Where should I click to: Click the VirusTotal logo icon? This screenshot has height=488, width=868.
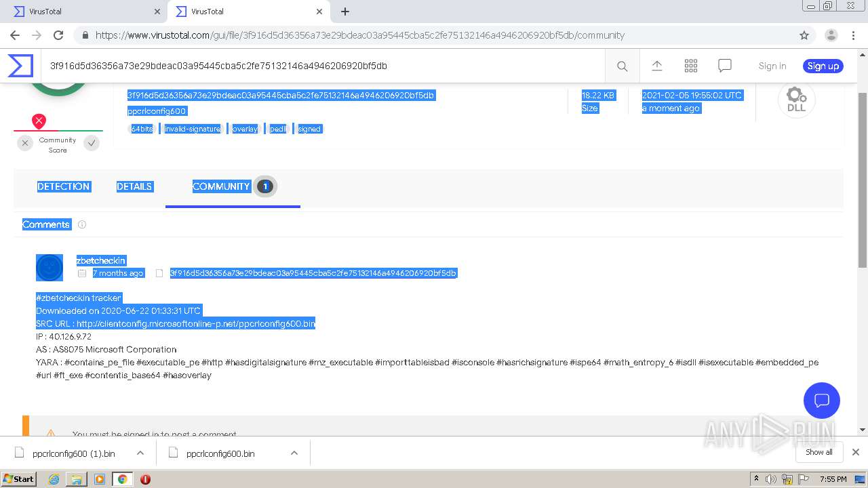tap(20, 66)
